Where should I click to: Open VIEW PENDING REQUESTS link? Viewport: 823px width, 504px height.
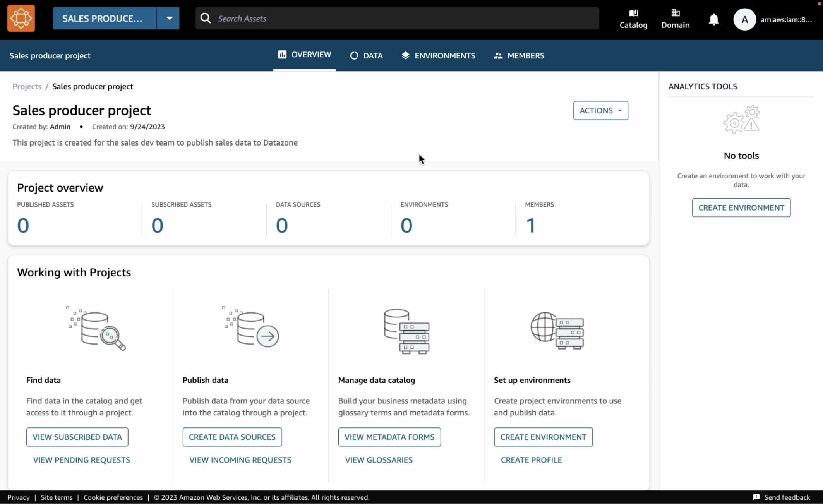81,460
